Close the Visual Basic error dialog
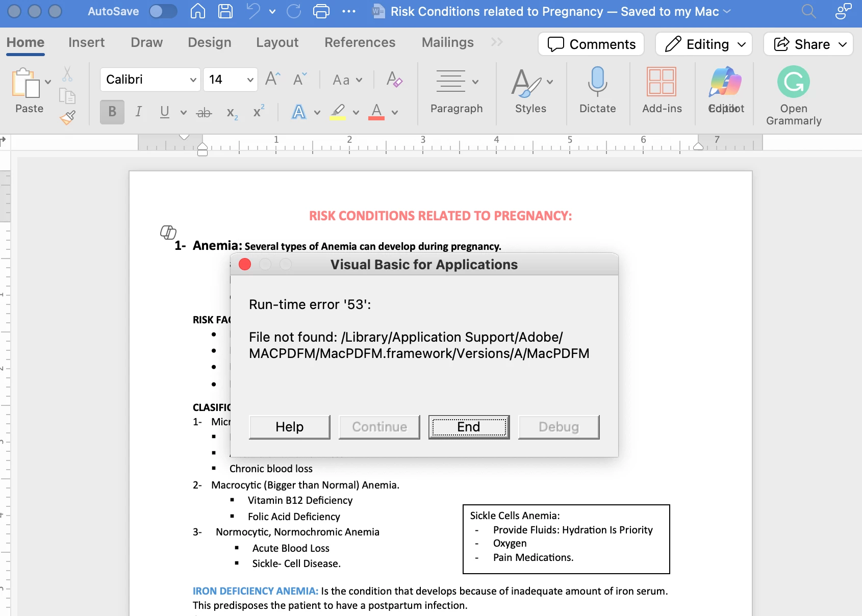 tap(245, 264)
